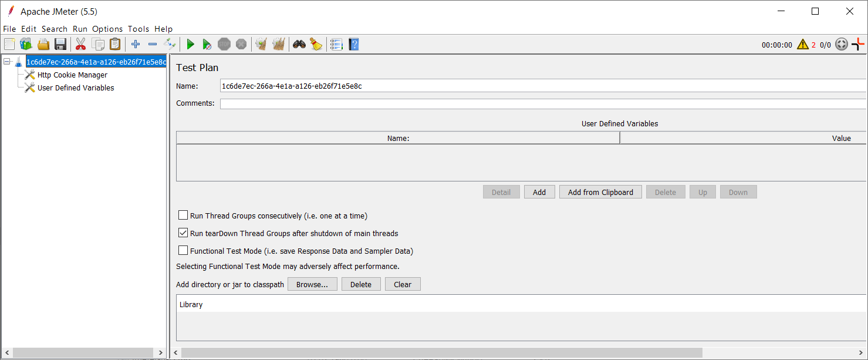The height and width of the screenshot is (360, 868).
Task: Collapse all tree nodes with the minus icon
Action: (x=153, y=43)
